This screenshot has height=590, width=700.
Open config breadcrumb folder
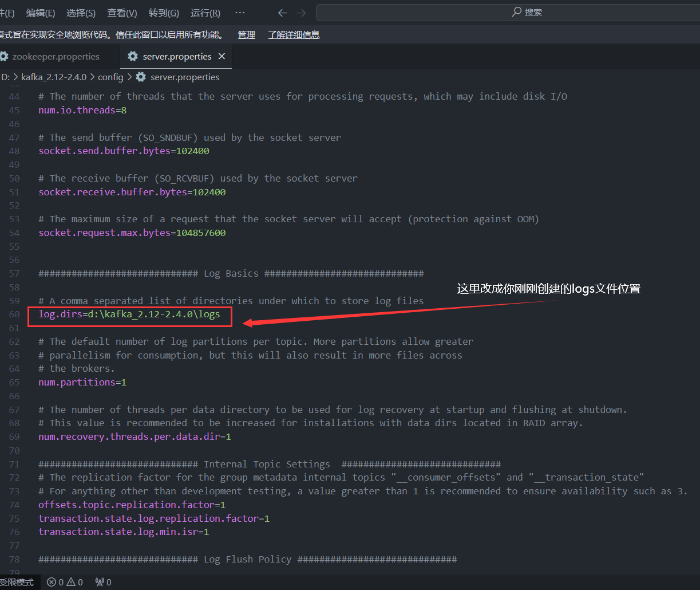tap(110, 77)
